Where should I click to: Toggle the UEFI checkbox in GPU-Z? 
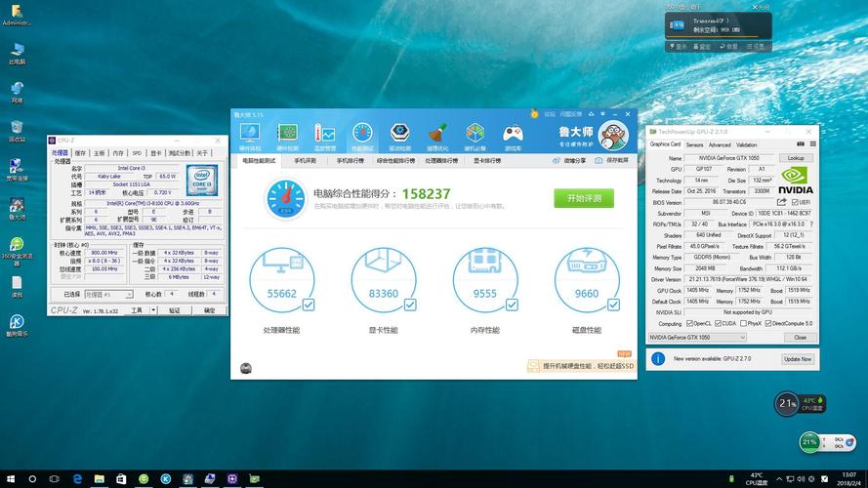click(795, 202)
